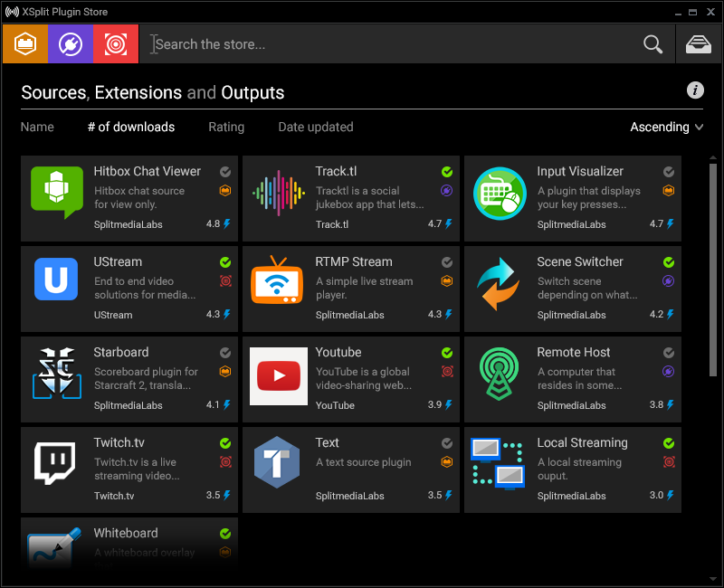Screen dimensions: 724x588
Task: Click the green checkmark on Track.tl
Action: (447, 172)
